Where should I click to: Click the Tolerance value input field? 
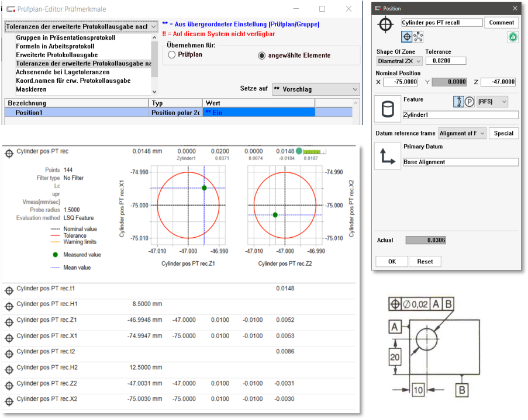click(x=446, y=61)
